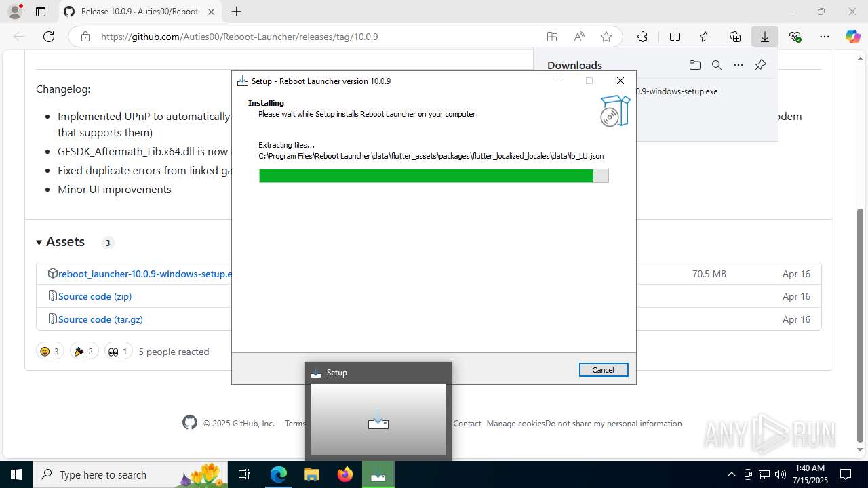868x488 pixels.
Task: Click the Edge profile avatar icon
Action: tap(14, 12)
